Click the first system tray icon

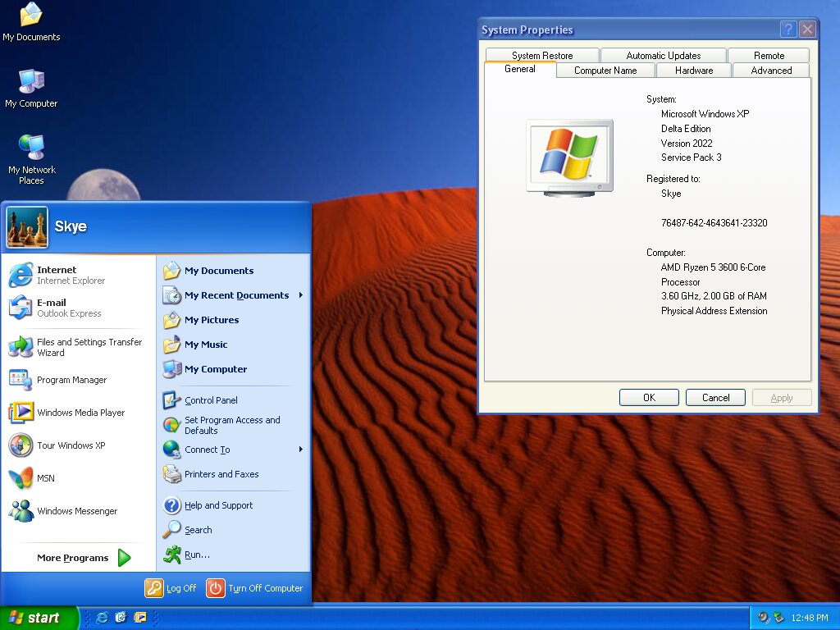click(763, 618)
